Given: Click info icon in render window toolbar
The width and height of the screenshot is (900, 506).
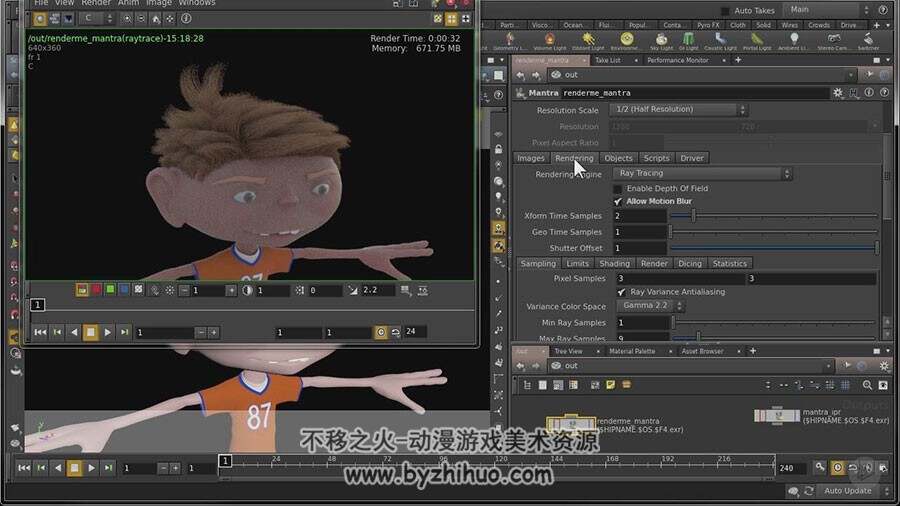Looking at the screenshot, I should 186,18.
